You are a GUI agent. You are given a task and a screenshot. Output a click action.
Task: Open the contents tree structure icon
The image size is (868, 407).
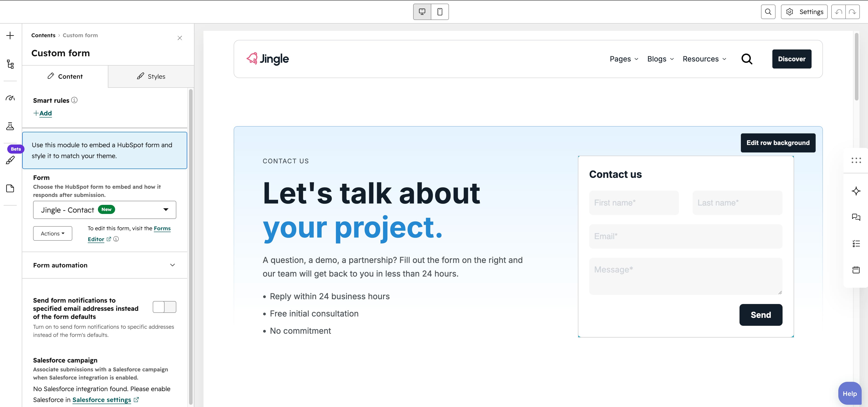(10, 64)
